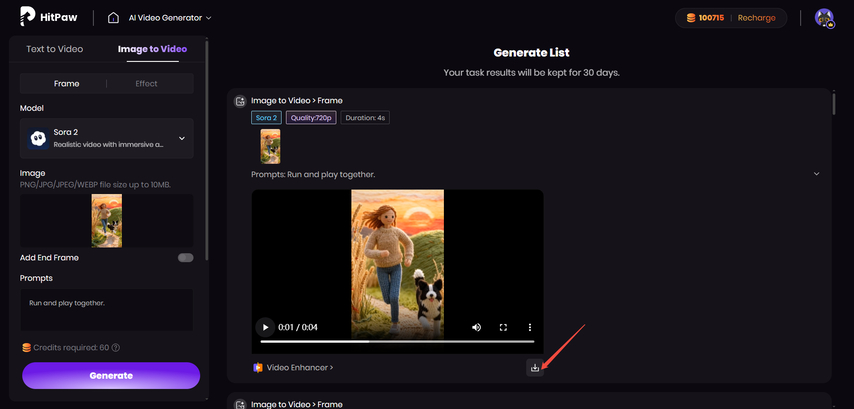Click the Sora 2 model icon
Screen dimensions: 854x409
point(39,139)
